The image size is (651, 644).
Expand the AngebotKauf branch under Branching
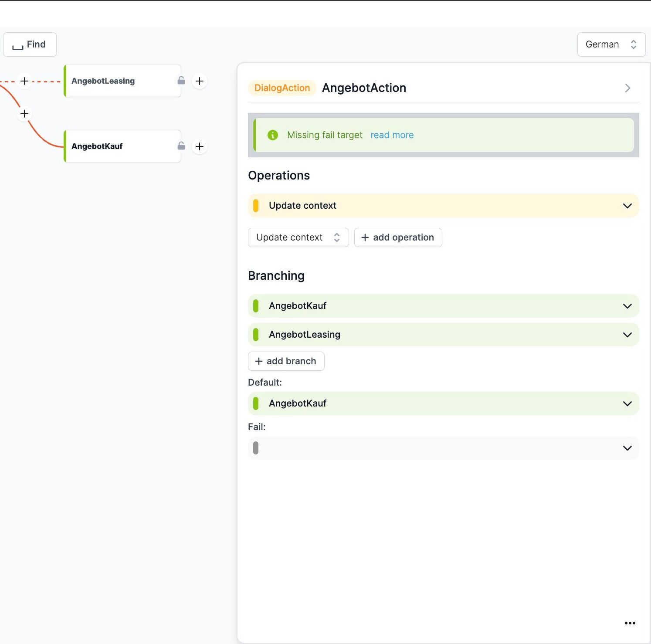point(444,306)
